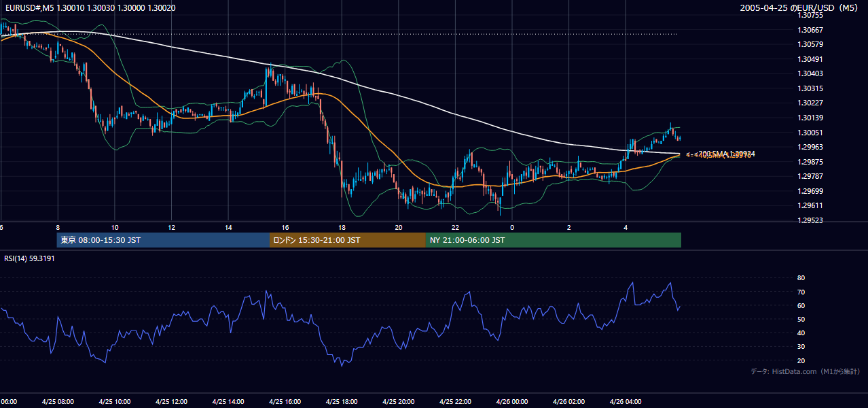Click the bottom time label 4/25 18:00

tap(342, 401)
